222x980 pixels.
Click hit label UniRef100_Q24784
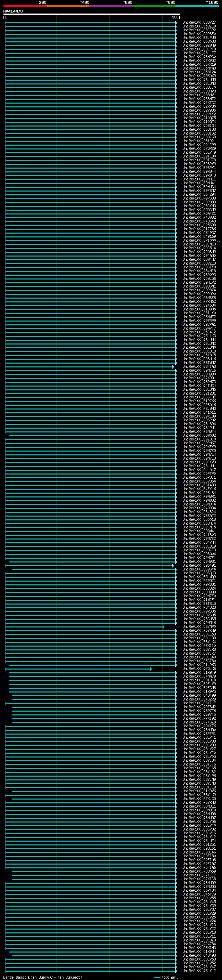click(199, 944)
